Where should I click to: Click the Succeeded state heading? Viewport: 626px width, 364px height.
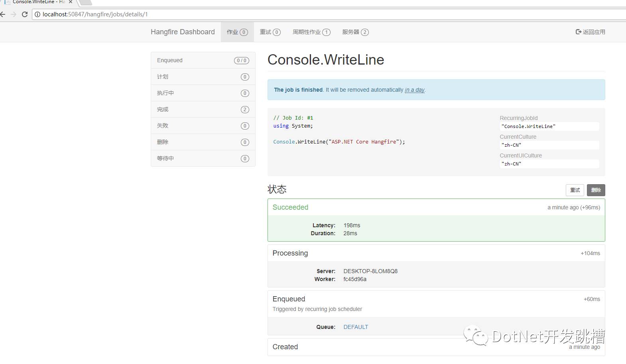[290, 207]
